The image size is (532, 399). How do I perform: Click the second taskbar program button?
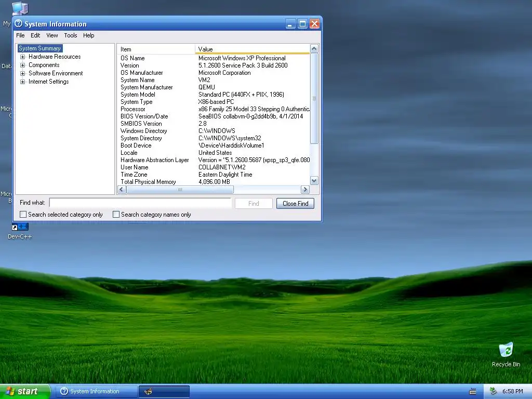pyautogui.click(x=164, y=392)
